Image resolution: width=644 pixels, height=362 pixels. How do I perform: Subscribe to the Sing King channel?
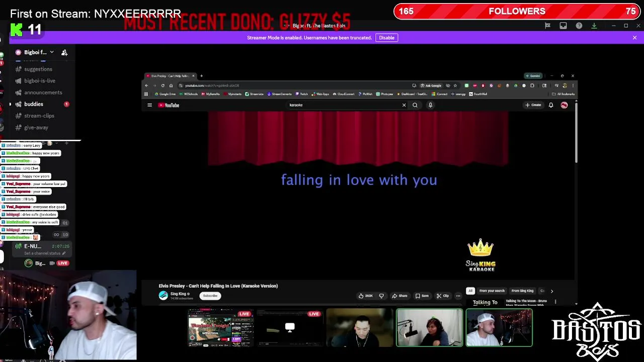(x=210, y=296)
